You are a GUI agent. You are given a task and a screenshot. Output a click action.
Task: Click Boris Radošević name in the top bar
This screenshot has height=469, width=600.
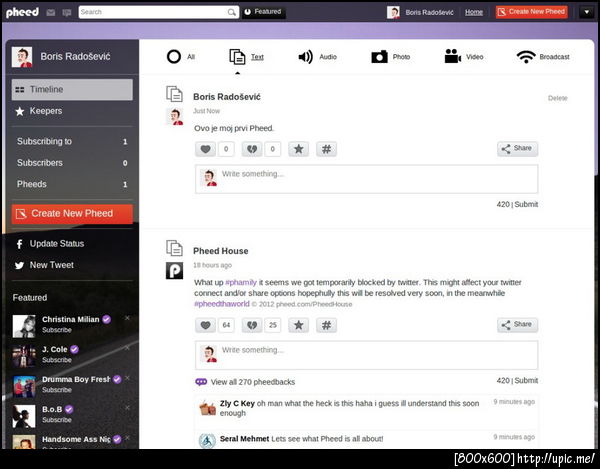[429, 12]
